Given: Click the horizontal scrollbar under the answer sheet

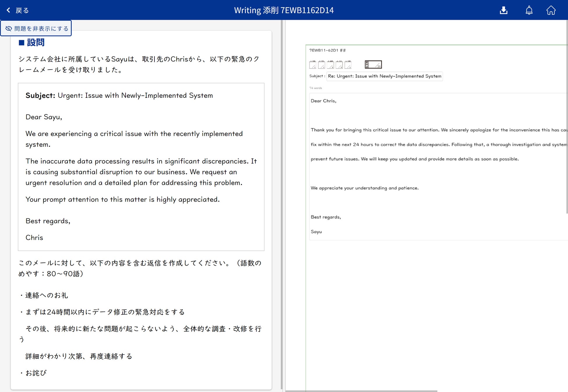Looking at the screenshot, I should tap(361, 391).
